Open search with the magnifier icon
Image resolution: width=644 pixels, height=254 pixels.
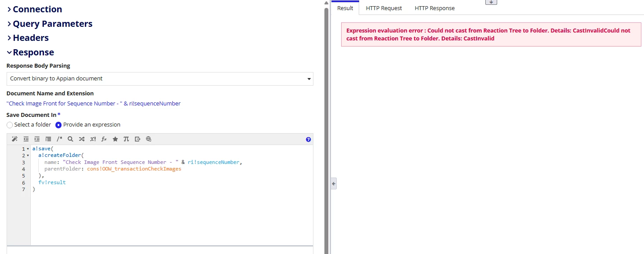(70, 139)
